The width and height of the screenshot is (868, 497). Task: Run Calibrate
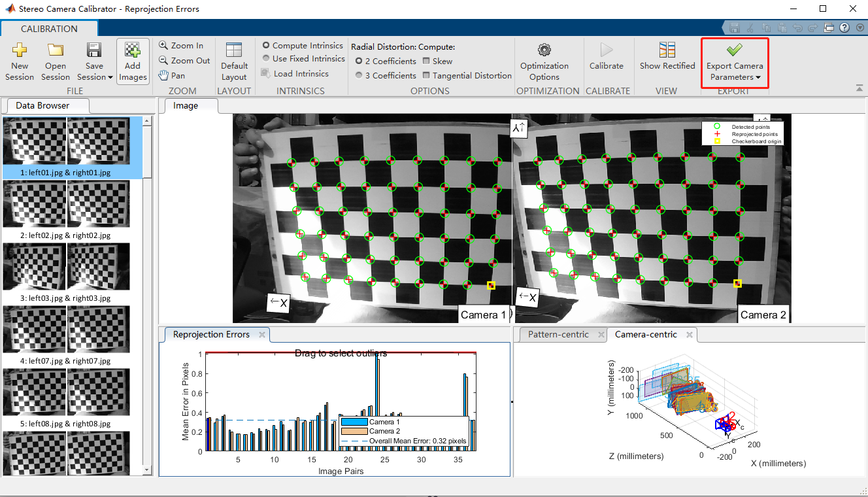click(x=607, y=56)
